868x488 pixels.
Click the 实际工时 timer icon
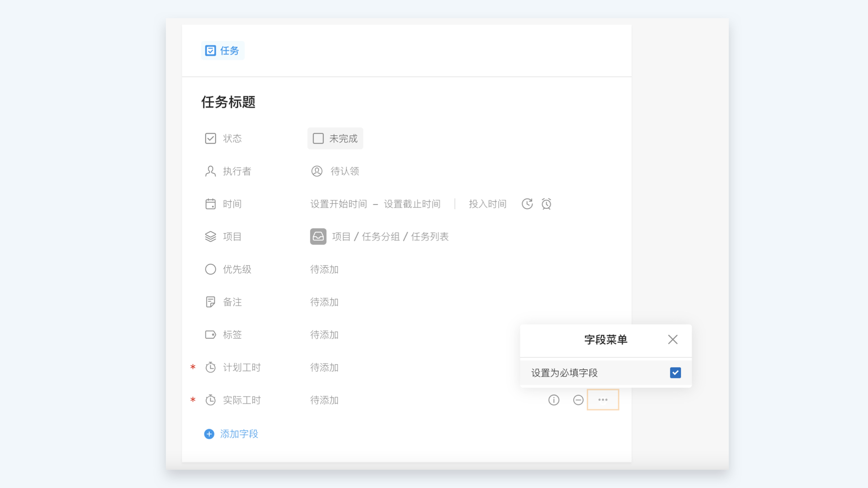coord(211,400)
